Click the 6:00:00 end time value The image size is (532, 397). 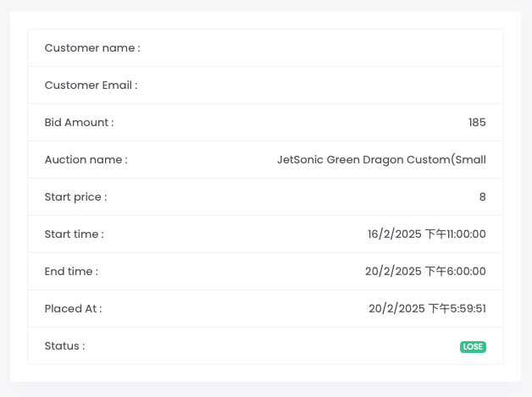467,272
